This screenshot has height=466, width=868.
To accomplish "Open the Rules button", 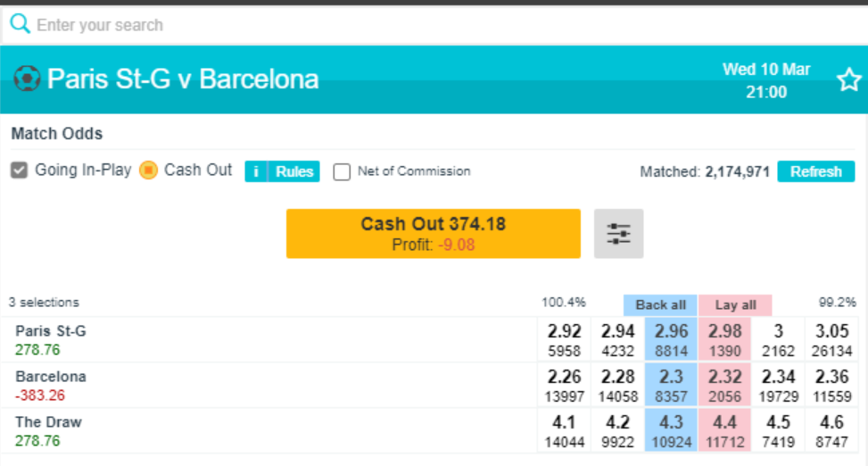I will [294, 171].
